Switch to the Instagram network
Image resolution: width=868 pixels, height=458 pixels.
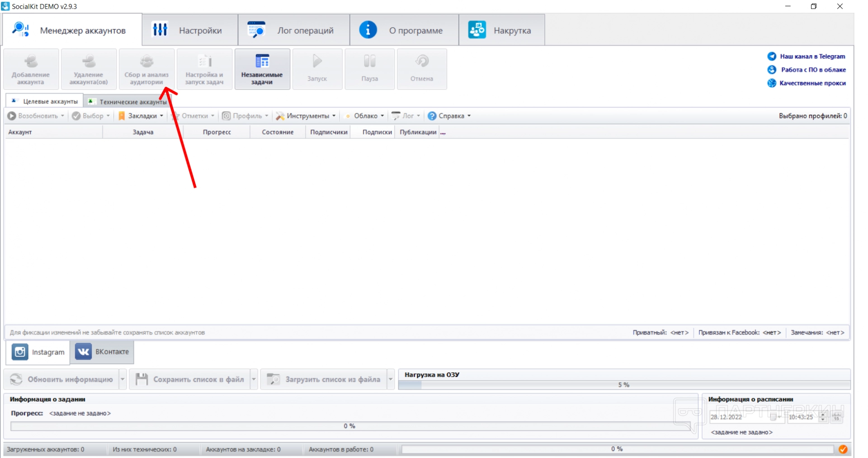[38, 352]
